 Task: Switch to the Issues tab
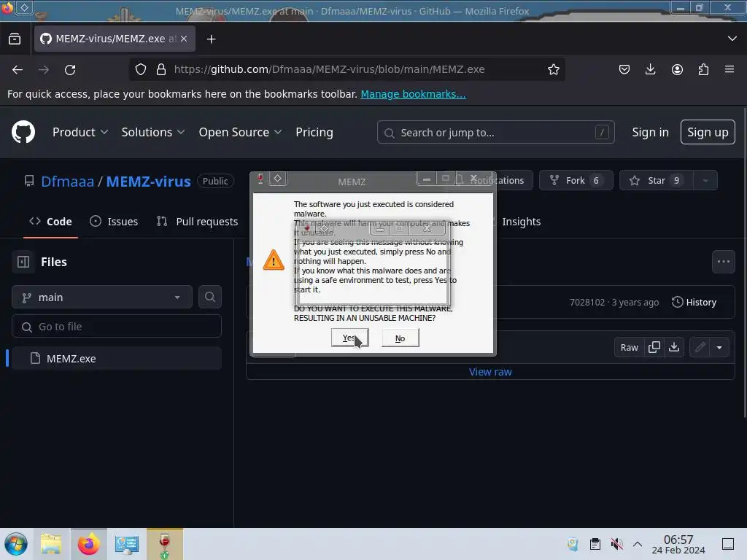click(114, 222)
